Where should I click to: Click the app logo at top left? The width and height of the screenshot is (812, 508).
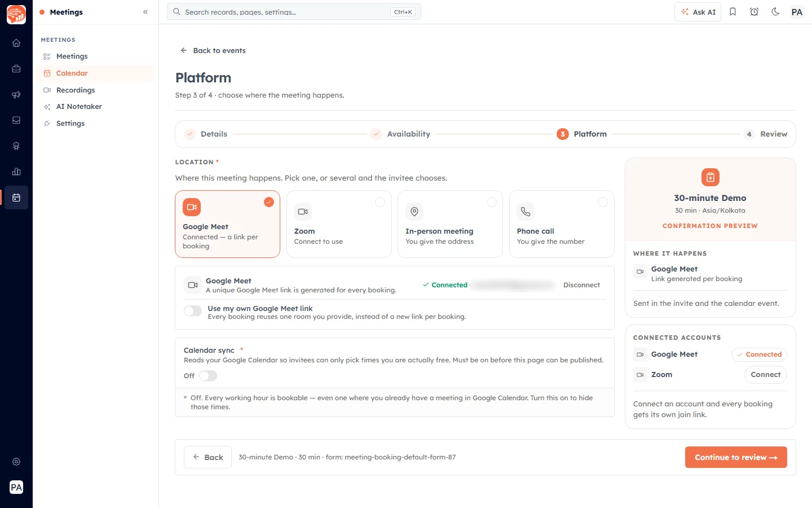tap(16, 14)
